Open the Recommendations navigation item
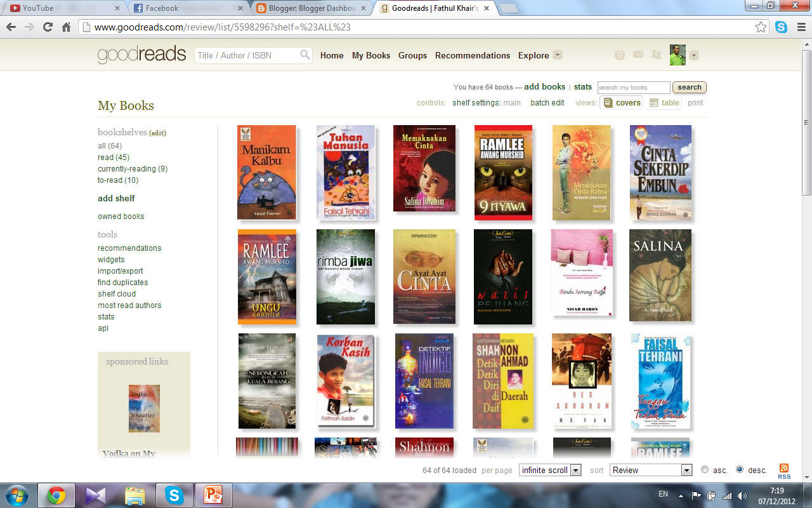The height and width of the screenshot is (508, 812). point(473,55)
